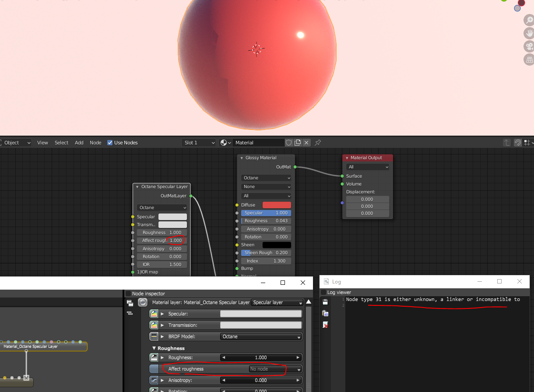Click the icon beside Anisotropy row in inspector
The height and width of the screenshot is (392, 534).
pos(154,380)
